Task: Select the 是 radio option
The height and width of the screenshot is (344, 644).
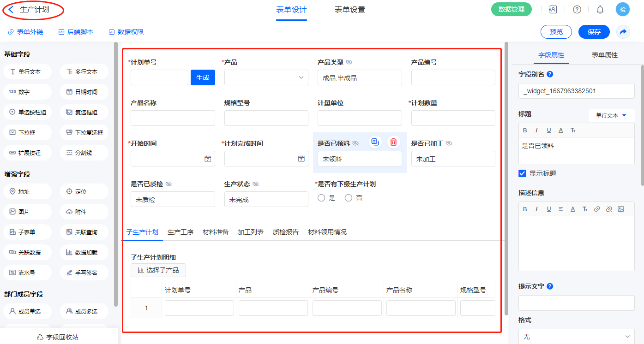Action: pos(322,198)
